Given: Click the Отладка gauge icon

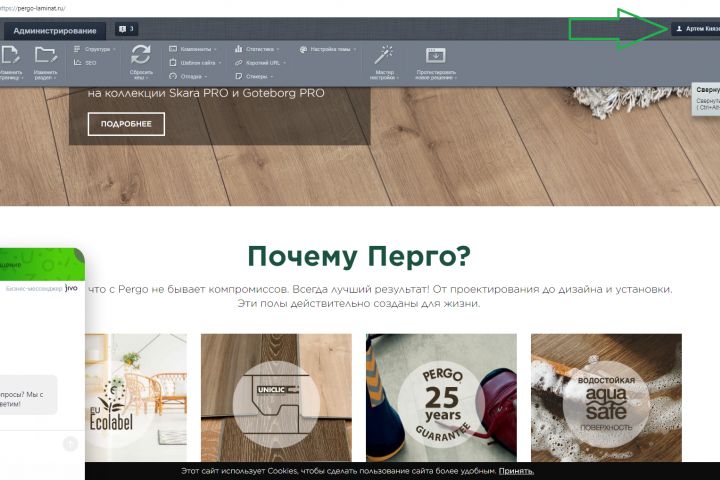Looking at the screenshot, I should pos(173,76).
